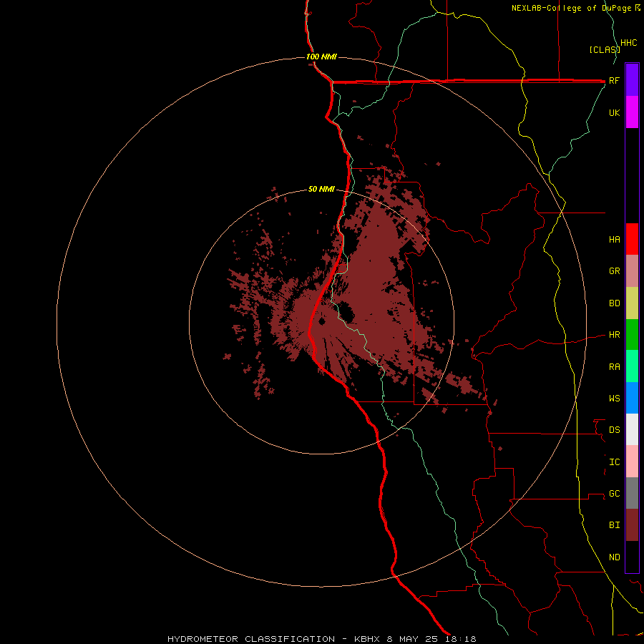Click the ND legend label

pyautogui.click(x=614, y=557)
